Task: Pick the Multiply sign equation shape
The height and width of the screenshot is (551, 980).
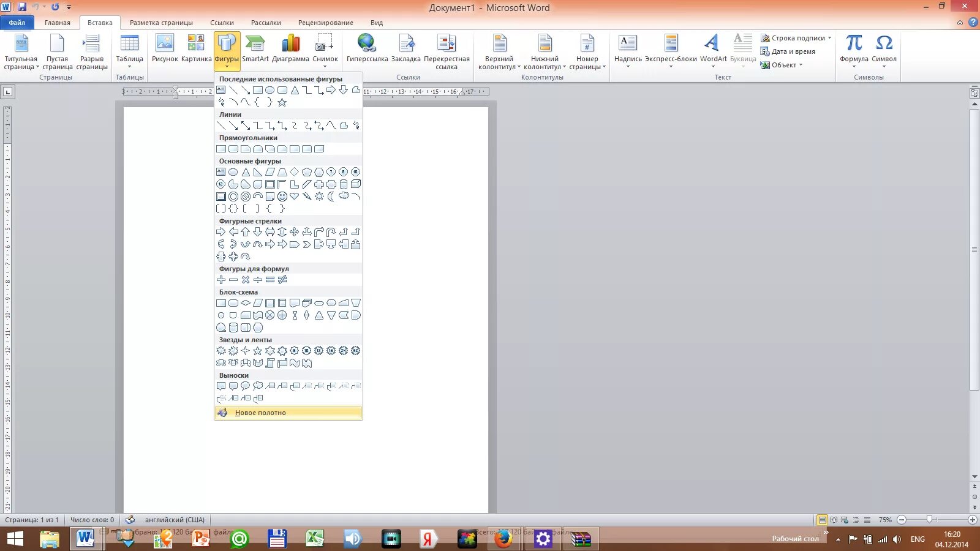Action: (x=246, y=280)
